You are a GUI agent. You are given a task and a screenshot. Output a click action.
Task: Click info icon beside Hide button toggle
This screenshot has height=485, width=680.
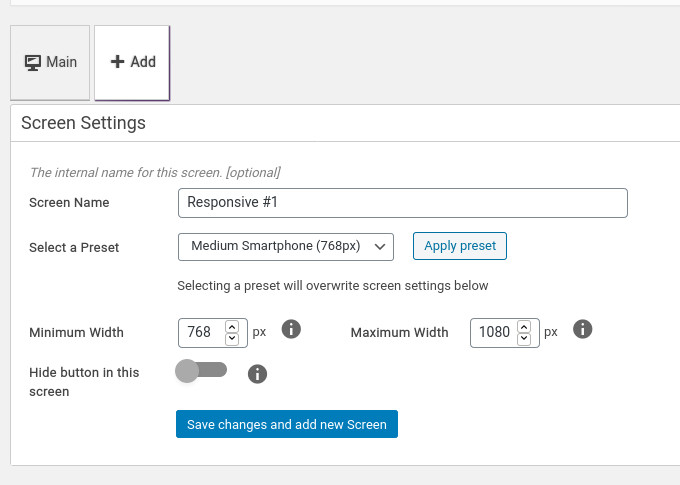(x=257, y=374)
